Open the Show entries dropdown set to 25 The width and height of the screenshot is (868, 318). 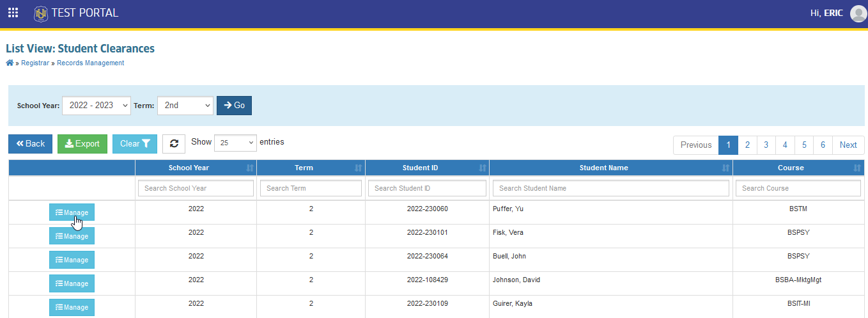coord(235,143)
